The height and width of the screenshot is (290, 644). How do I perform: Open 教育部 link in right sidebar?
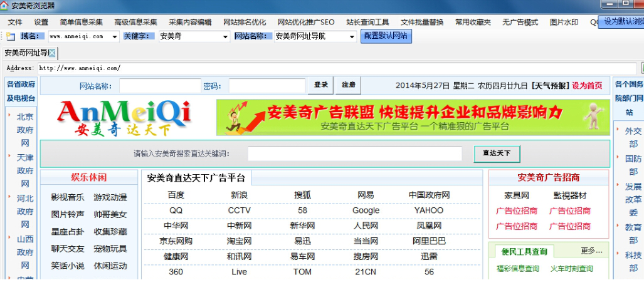(x=633, y=234)
